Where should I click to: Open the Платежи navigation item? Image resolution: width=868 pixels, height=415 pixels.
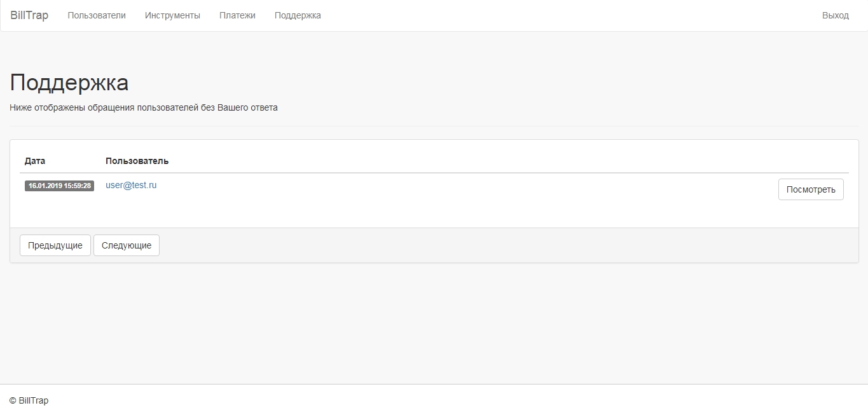pos(237,15)
